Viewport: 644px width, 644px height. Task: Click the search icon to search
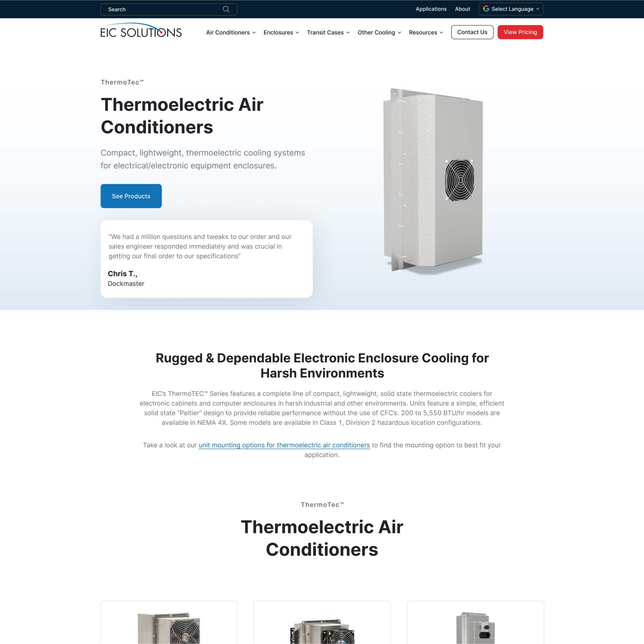(x=226, y=9)
